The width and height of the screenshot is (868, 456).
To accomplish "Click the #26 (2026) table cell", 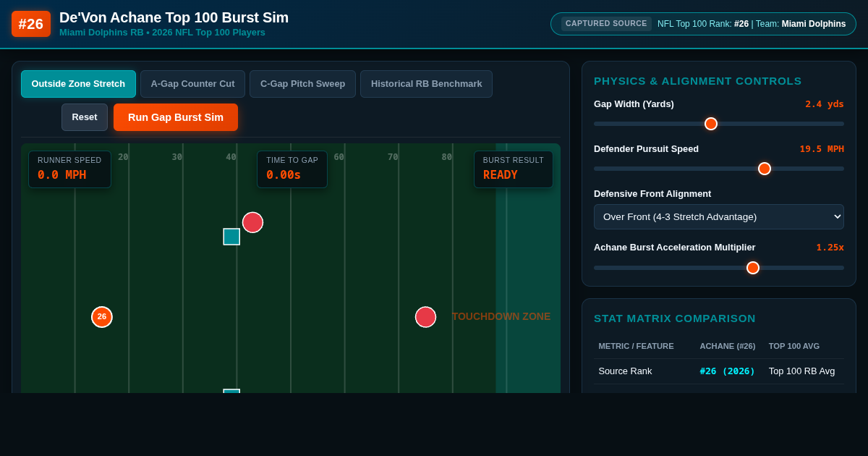I will point(727,371).
